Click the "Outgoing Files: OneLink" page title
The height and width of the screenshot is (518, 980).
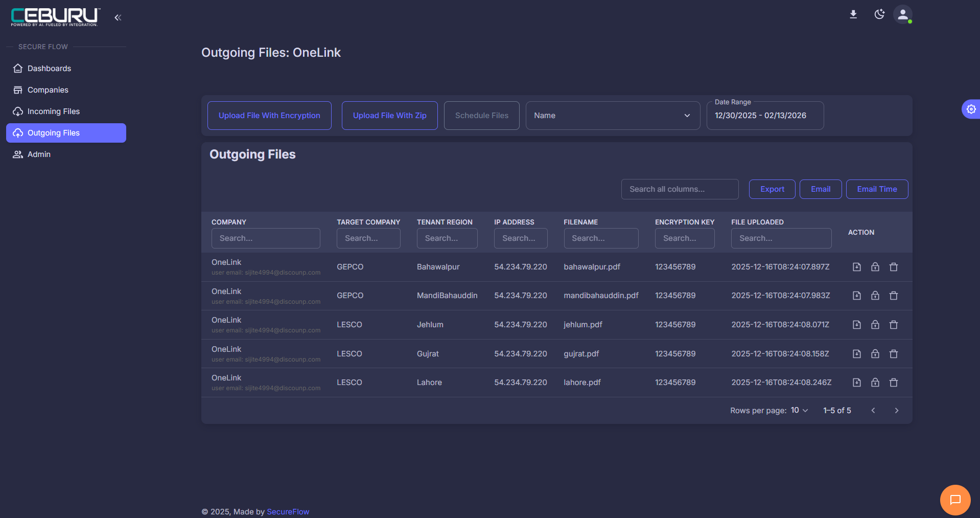271,53
